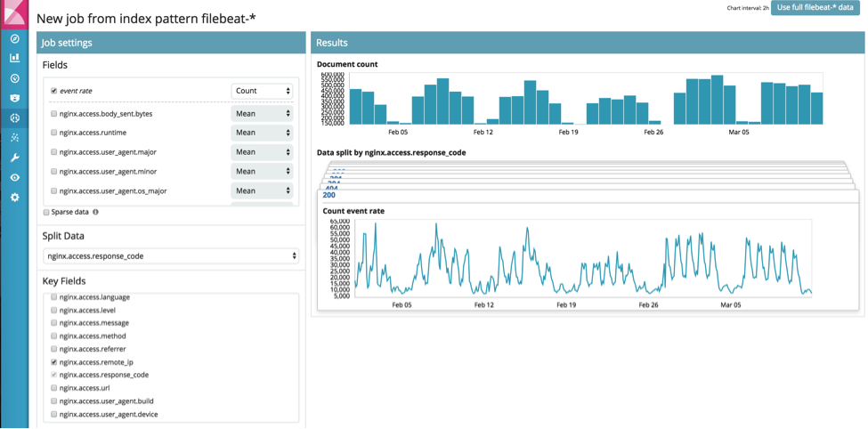Click the Fields section heading
The image size is (868, 429).
[x=55, y=65]
